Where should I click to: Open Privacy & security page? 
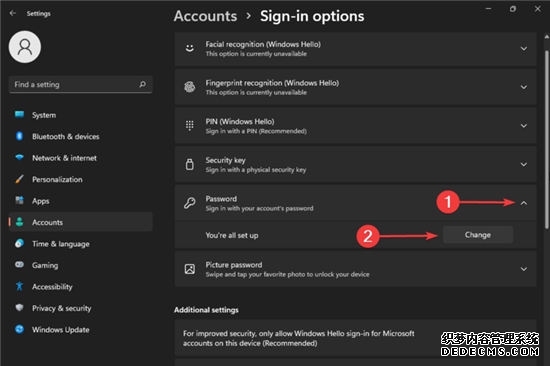point(81,308)
